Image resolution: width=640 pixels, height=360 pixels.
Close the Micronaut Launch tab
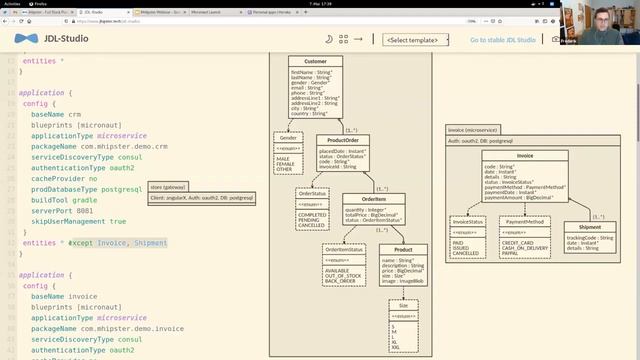pos(241,12)
